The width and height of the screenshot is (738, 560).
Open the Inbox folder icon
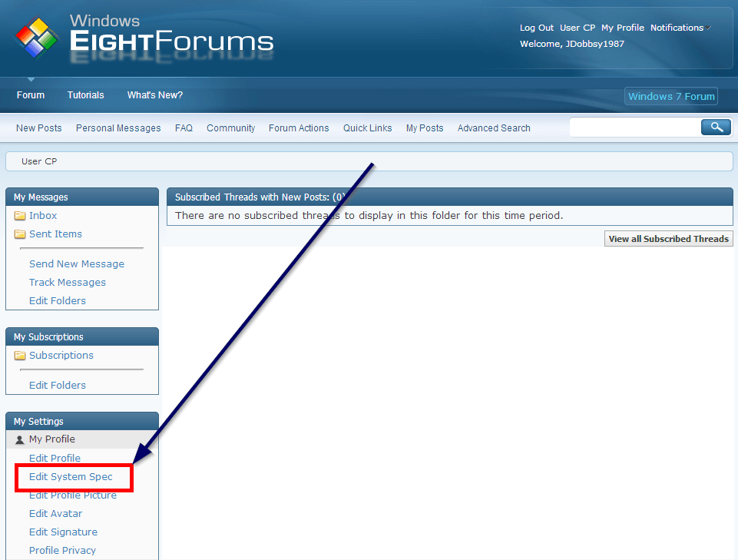pos(20,216)
